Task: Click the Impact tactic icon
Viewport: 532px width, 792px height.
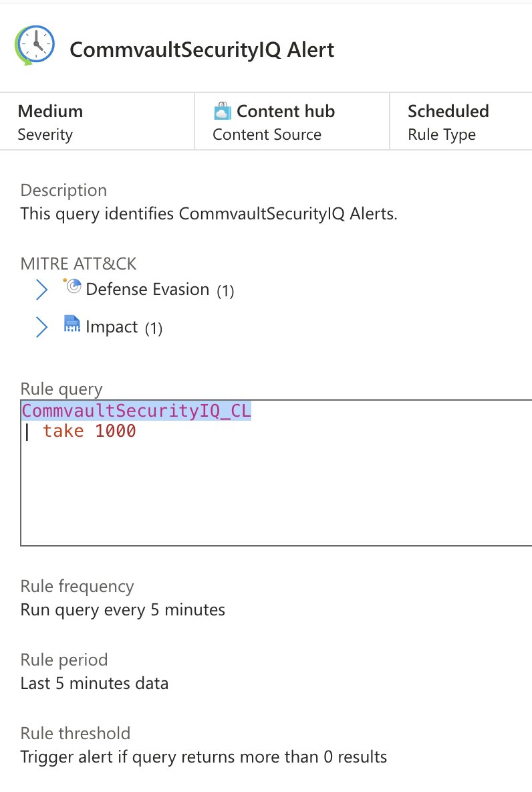Action: [72, 324]
